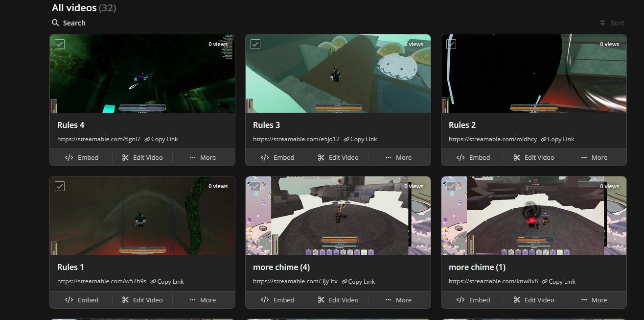Viewport: 644px width, 320px height.
Task: Click the scissors icon under Rules 3
Action: click(321, 158)
